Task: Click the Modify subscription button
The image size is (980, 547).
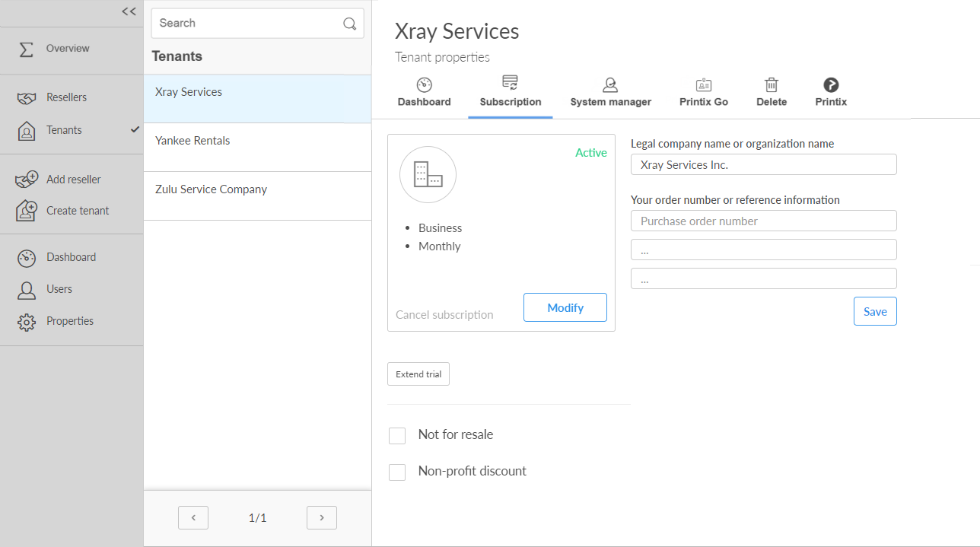Action: point(565,307)
